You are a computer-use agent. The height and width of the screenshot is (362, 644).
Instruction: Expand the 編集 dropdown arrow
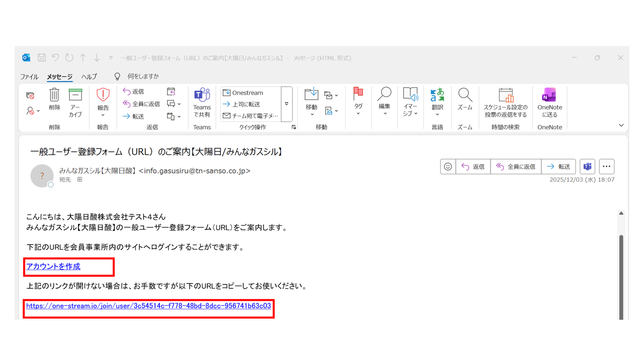pyautogui.click(x=384, y=113)
